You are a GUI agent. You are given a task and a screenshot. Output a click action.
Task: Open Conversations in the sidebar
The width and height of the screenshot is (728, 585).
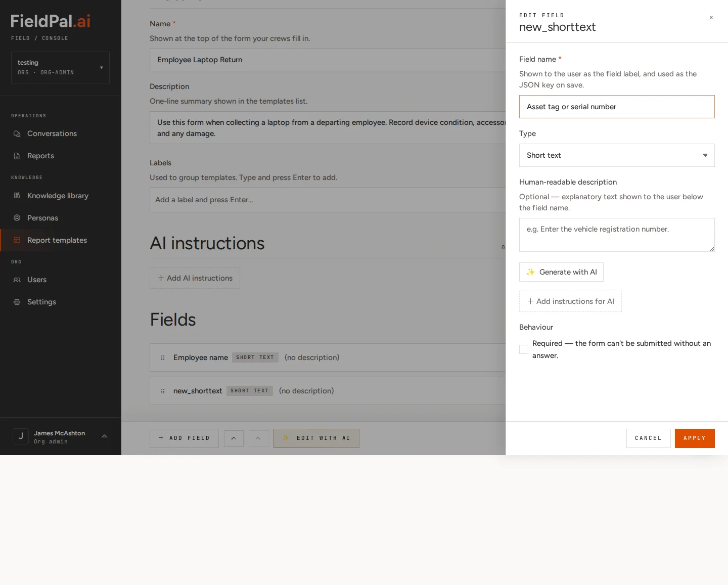coord(60,133)
